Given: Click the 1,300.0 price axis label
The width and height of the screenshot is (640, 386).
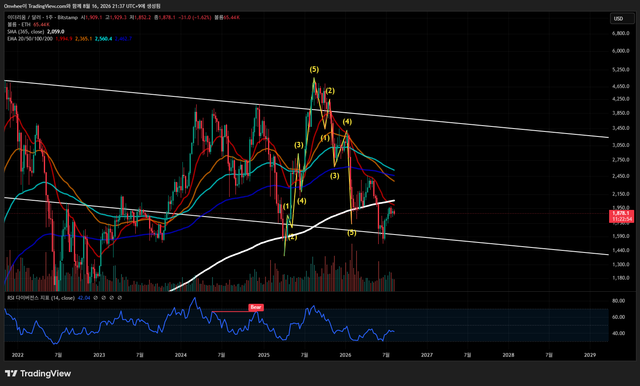Looking at the screenshot, I should click(620, 264).
